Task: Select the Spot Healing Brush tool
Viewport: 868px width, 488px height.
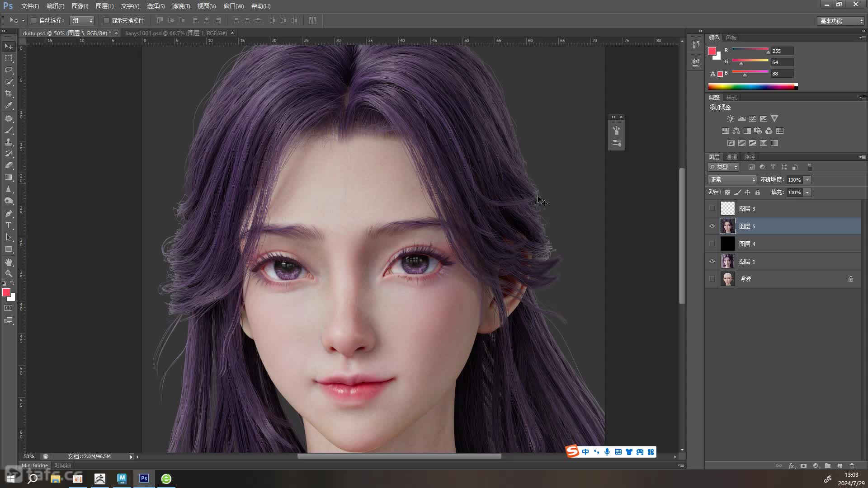Action: [x=9, y=118]
